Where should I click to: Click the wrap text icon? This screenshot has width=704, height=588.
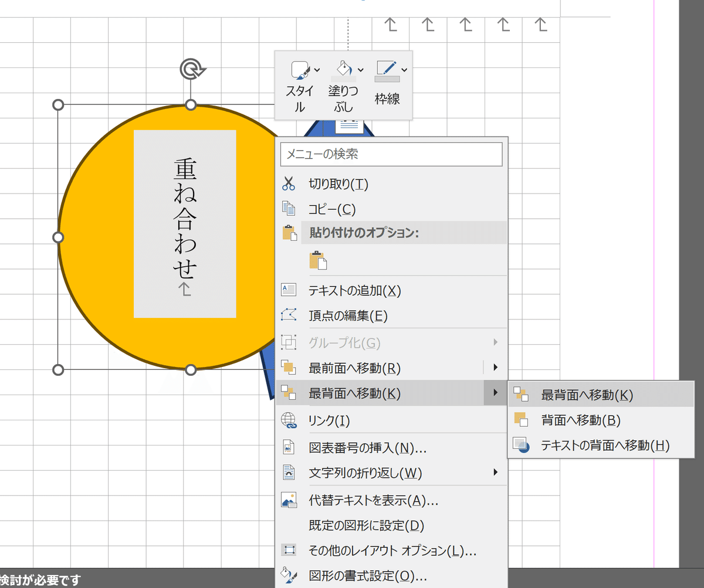pyautogui.click(x=289, y=472)
